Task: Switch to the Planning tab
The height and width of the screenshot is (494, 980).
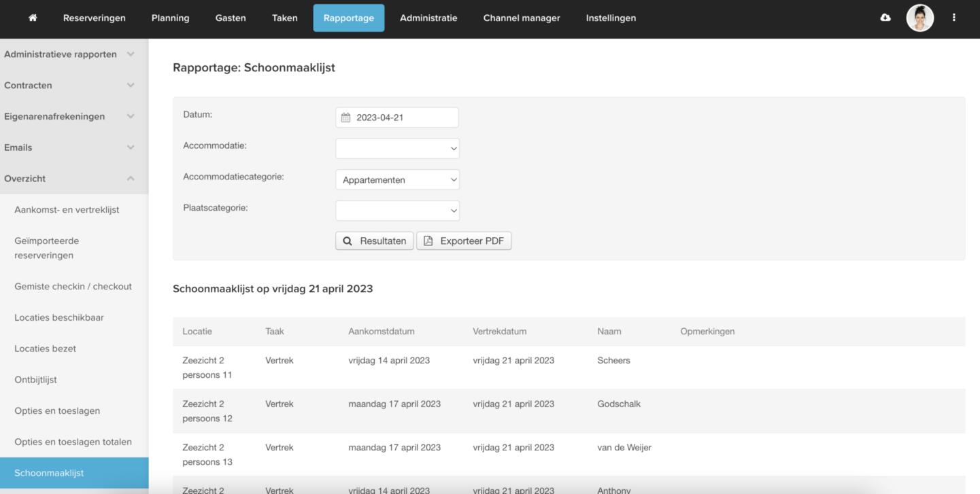Action: pyautogui.click(x=170, y=18)
